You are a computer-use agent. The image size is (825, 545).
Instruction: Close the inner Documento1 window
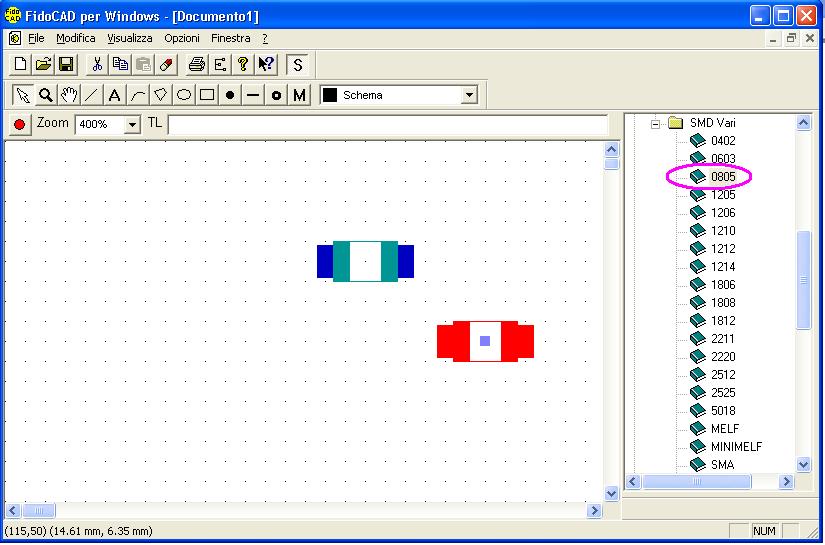click(x=810, y=38)
